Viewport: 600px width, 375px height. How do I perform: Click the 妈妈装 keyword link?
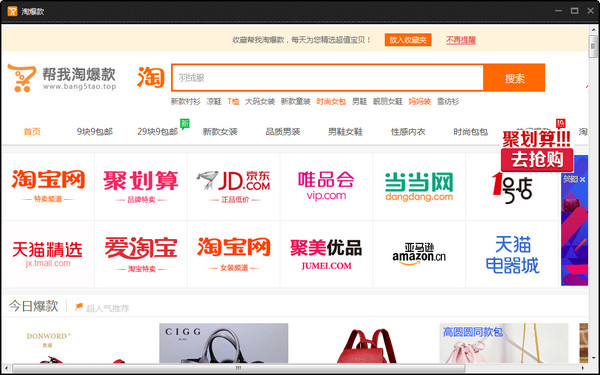(x=419, y=101)
